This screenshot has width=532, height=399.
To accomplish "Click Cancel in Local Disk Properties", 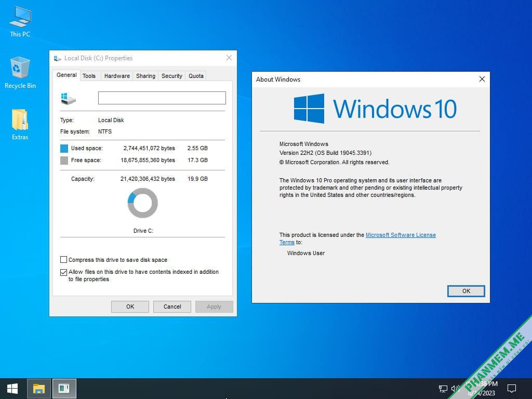I will (172, 307).
